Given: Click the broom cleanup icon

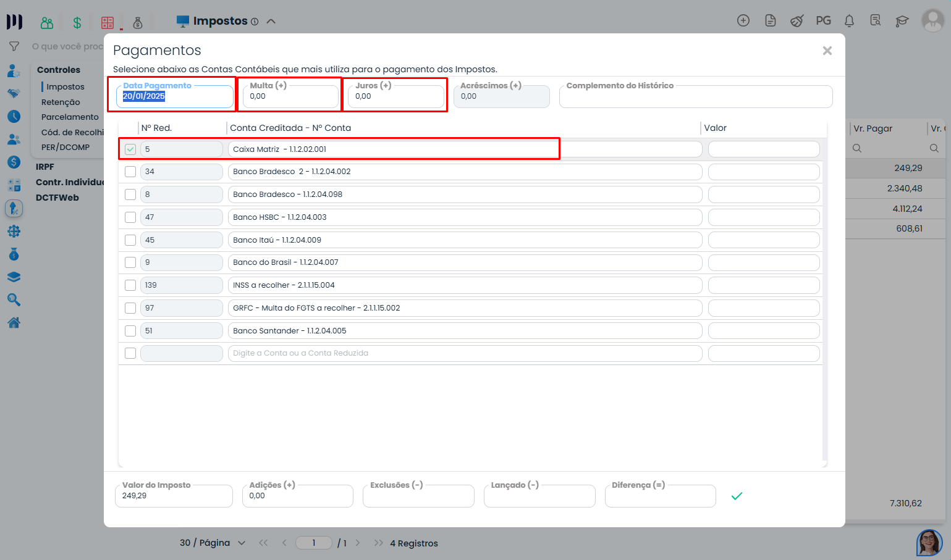Looking at the screenshot, I should pyautogui.click(x=797, y=21).
